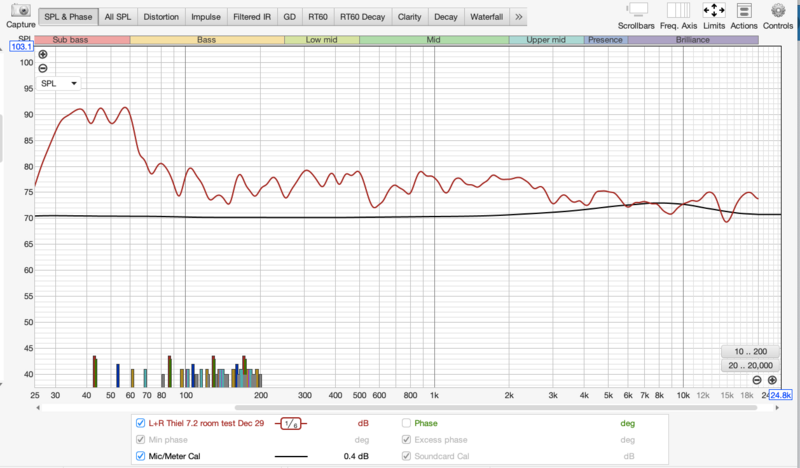This screenshot has height=468, width=800.
Task: Click the Capture camera icon
Action: (x=20, y=11)
